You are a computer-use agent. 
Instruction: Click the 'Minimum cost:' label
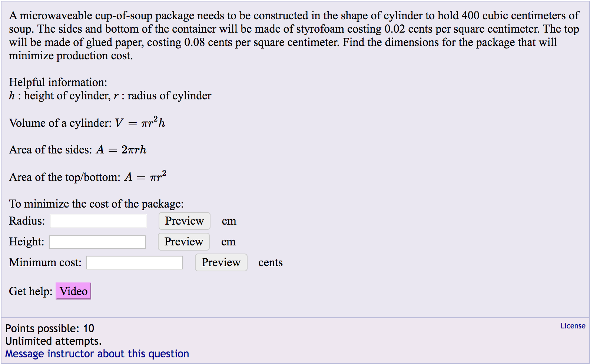(45, 262)
